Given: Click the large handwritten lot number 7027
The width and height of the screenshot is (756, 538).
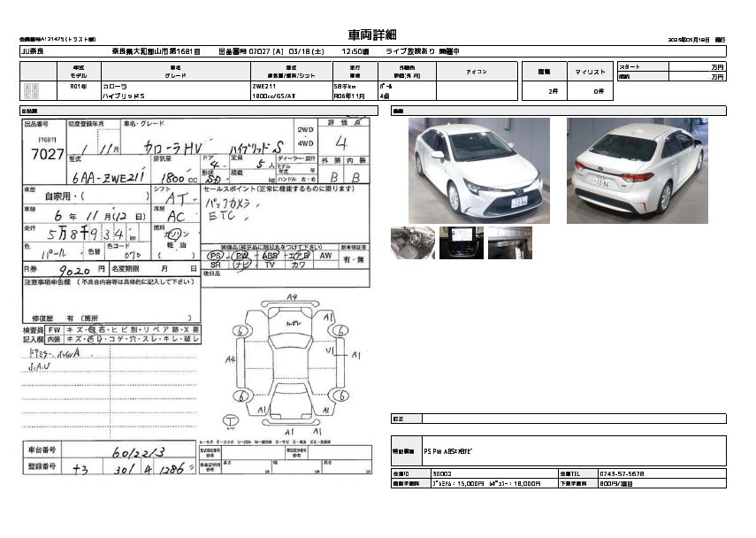Looking at the screenshot, I should pyautogui.click(x=47, y=154).
